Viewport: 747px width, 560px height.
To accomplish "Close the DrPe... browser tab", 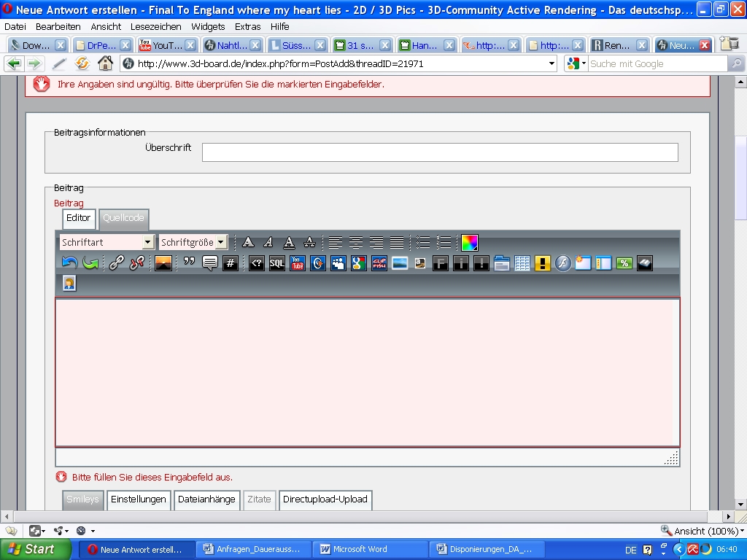I will 125,45.
